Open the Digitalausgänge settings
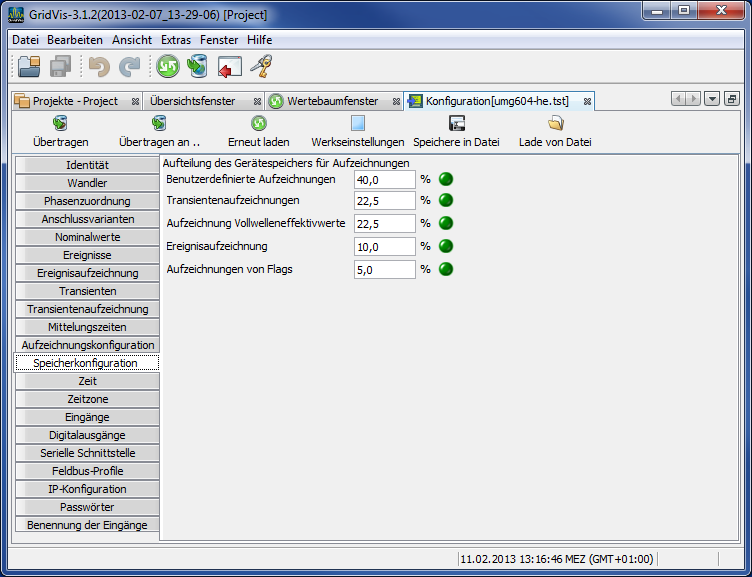 87,435
